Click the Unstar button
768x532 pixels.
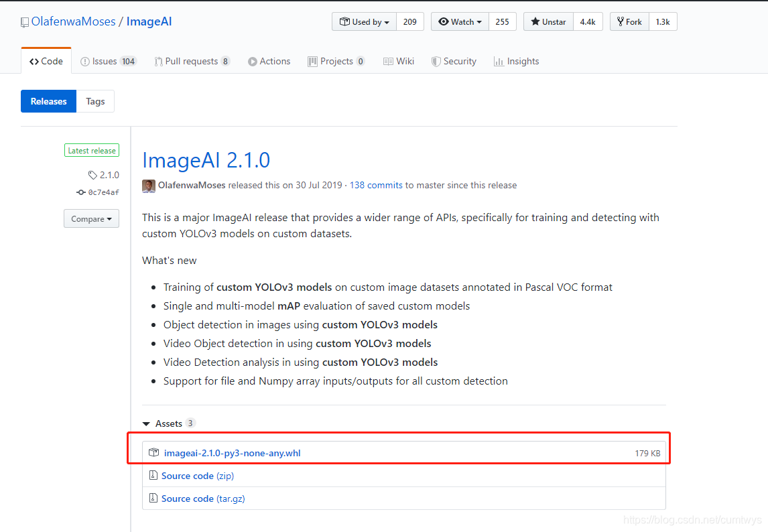(548, 21)
